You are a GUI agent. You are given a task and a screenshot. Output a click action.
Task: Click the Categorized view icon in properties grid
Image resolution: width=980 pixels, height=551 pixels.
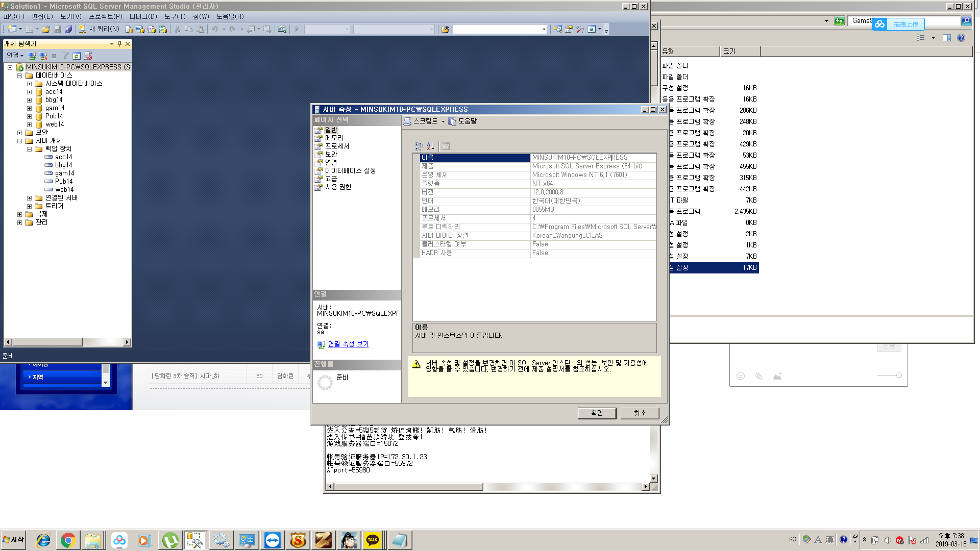coord(419,146)
